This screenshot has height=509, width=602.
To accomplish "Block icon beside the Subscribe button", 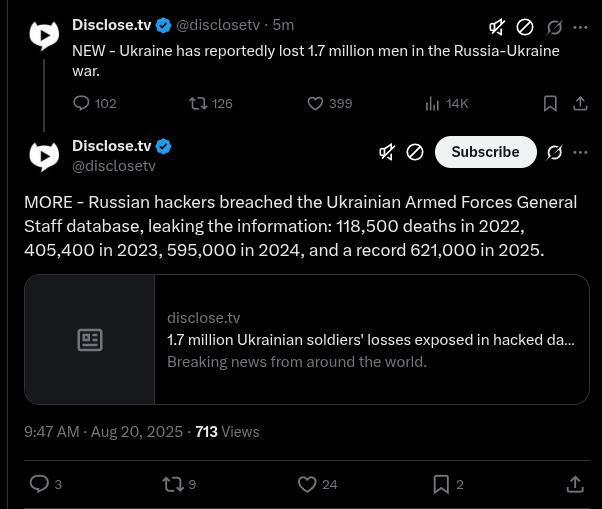I will coord(415,152).
